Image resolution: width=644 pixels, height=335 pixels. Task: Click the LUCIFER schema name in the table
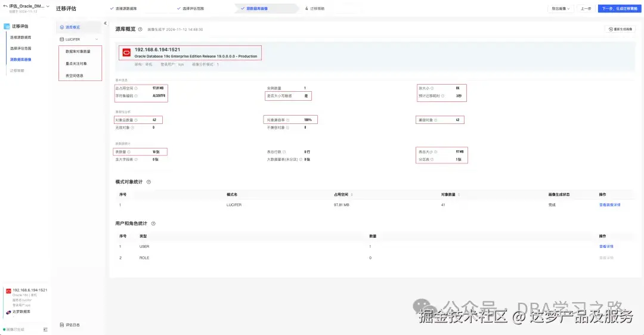coord(234,205)
